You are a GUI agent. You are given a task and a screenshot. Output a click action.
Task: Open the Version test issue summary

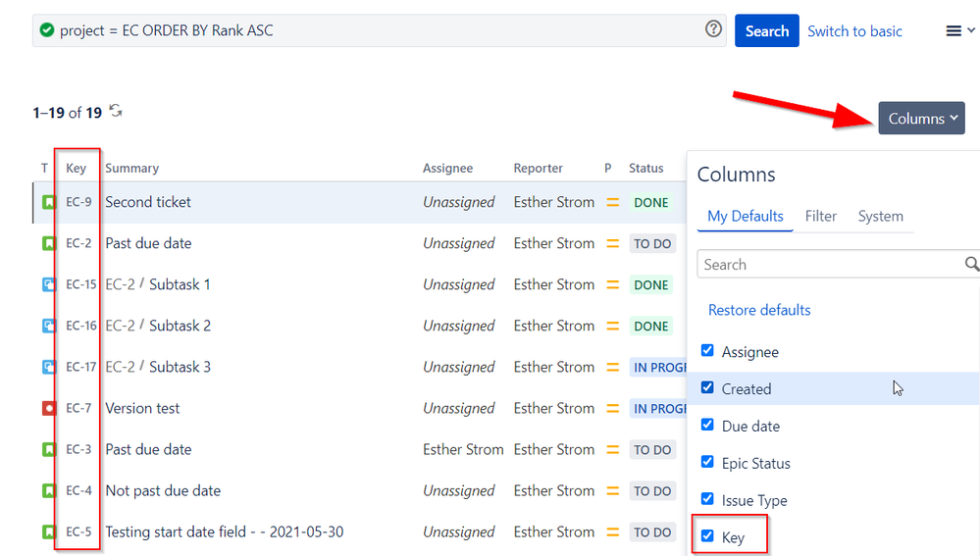pyautogui.click(x=142, y=408)
